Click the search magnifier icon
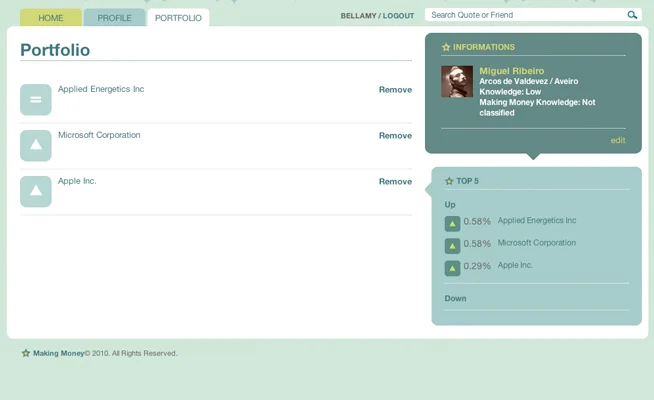Screen dimensions: 654x400 pyautogui.click(x=632, y=15)
